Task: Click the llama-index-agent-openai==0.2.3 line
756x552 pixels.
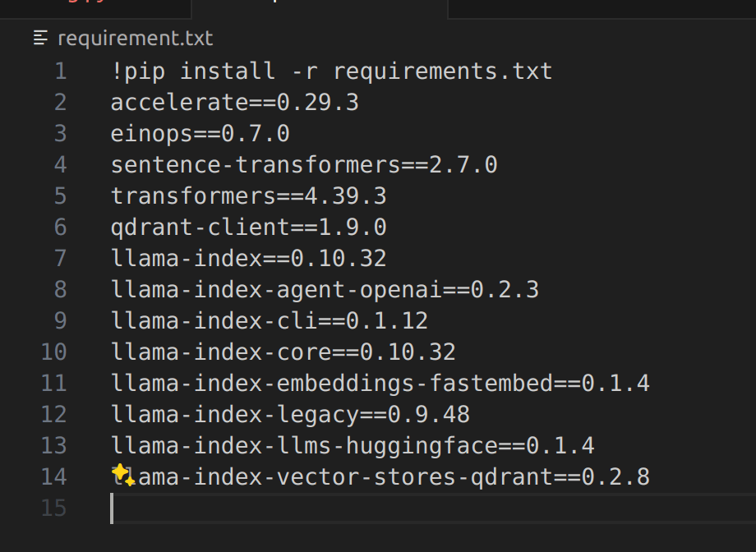Action: coord(325,290)
